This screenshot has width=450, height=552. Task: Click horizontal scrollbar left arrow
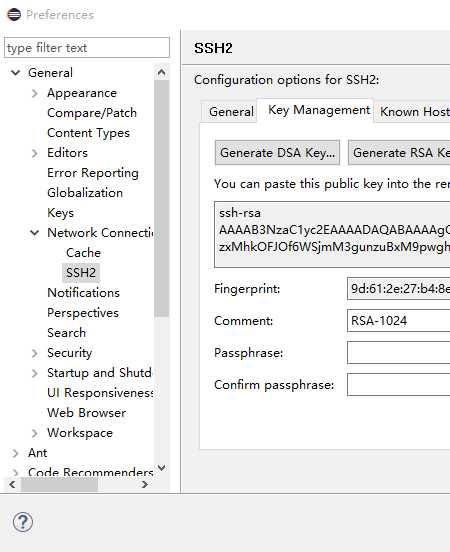pos(13,485)
